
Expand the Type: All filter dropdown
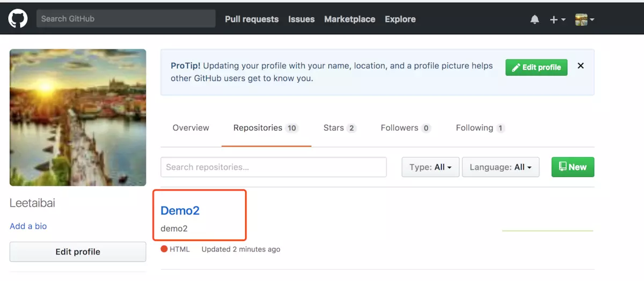click(x=430, y=167)
